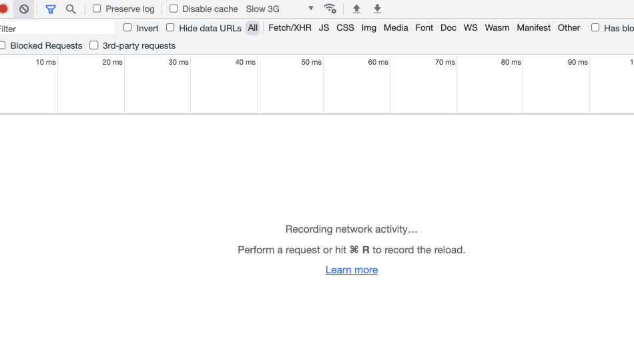
Task: Filter requests by Manifest
Action: pyautogui.click(x=534, y=28)
